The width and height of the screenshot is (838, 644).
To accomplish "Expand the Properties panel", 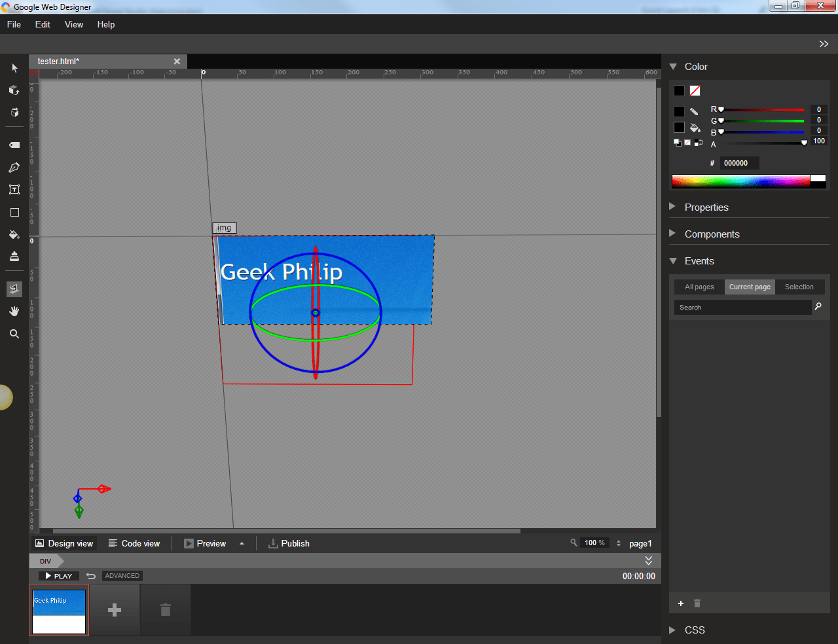I will point(706,207).
